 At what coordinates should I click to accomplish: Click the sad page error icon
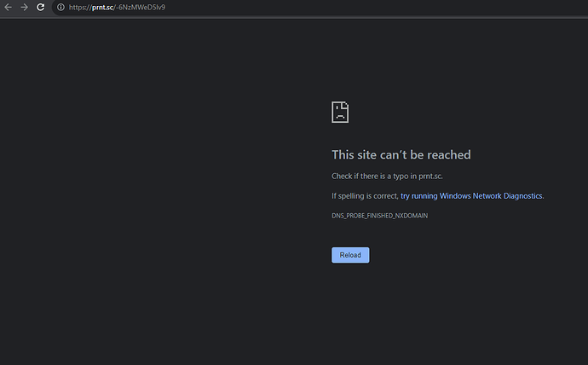click(340, 112)
